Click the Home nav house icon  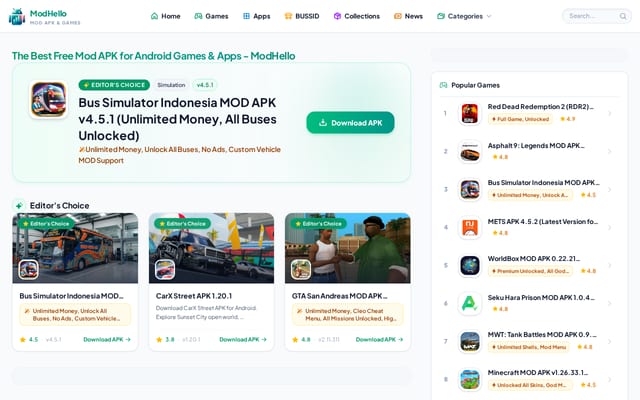pos(154,16)
